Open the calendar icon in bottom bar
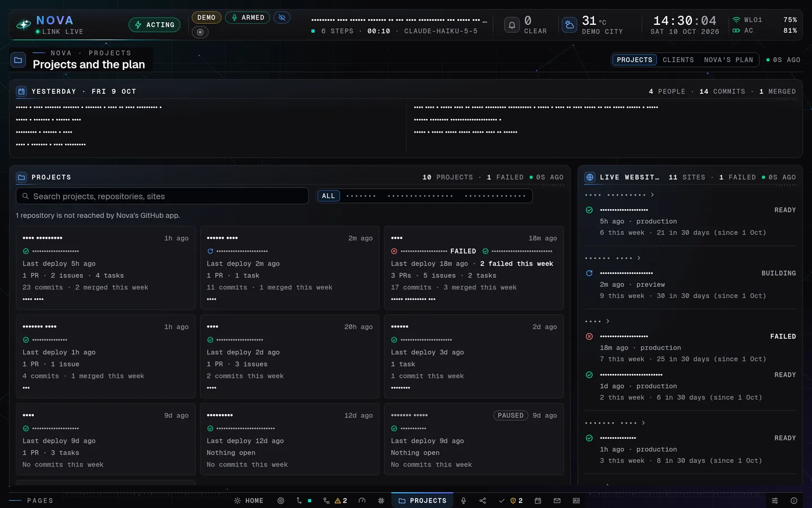This screenshot has height=508, width=812. (x=538, y=501)
